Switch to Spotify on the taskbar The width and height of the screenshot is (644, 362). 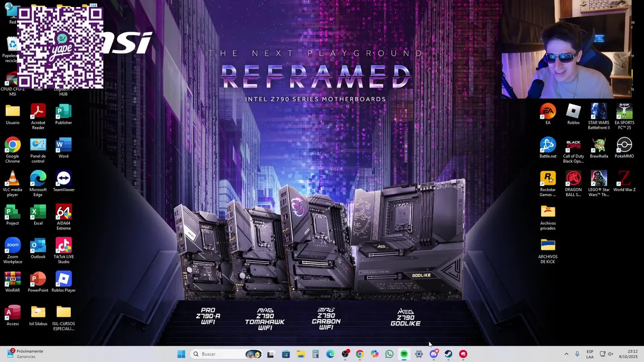point(404,354)
